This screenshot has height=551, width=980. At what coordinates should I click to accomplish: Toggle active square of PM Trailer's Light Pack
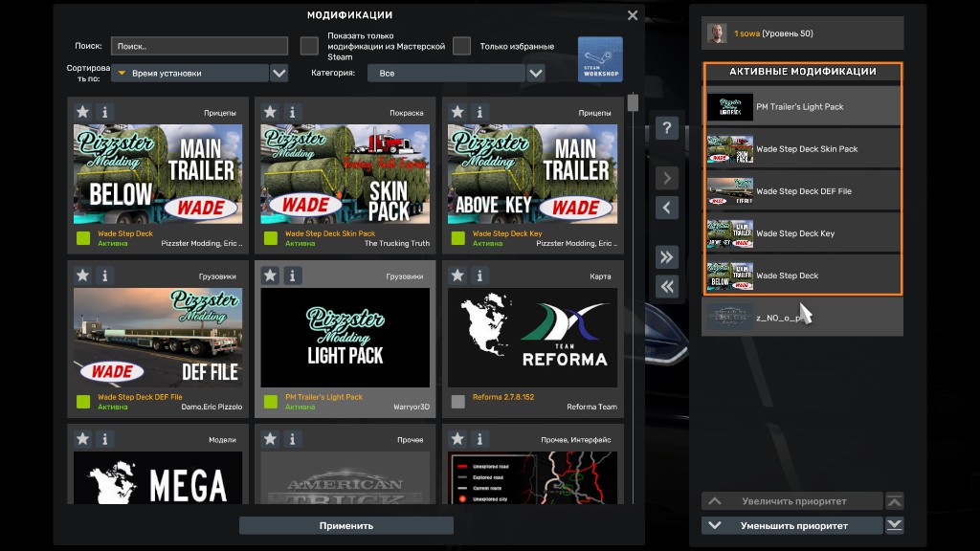pos(271,402)
